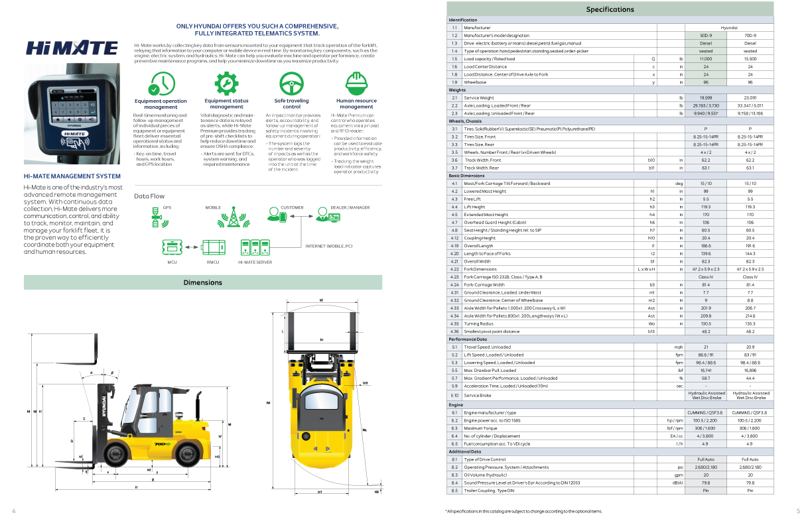Click the Hyundai manufacturer cell
The image size is (812, 525).
click(x=729, y=28)
